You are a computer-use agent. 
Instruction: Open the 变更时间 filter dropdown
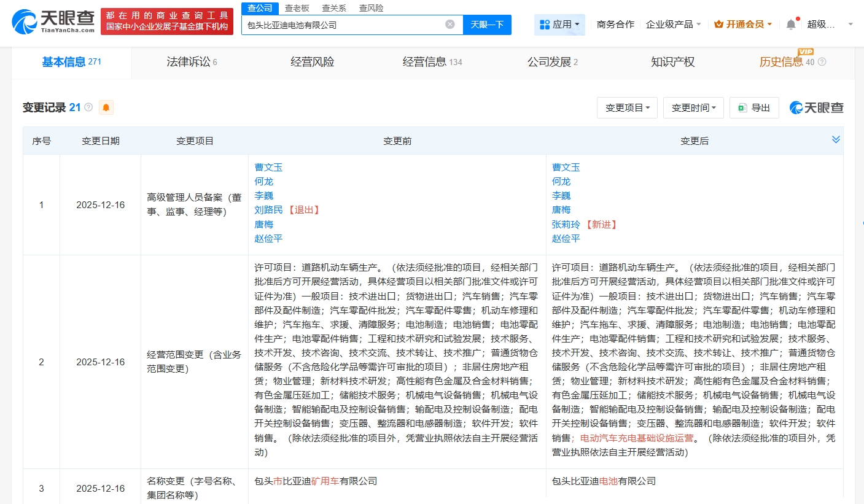click(x=693, y=107)
